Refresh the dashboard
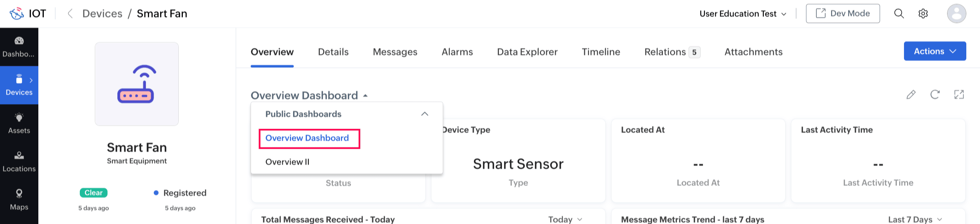Image resolution: width=980 pixels, height=224 pixels. [x=935, y=95]
